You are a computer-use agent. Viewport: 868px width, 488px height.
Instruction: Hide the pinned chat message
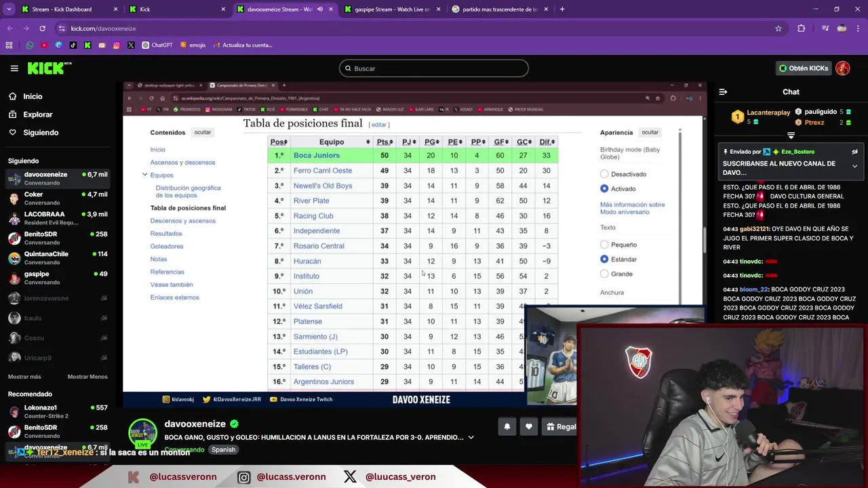click(x=854, y=152)
